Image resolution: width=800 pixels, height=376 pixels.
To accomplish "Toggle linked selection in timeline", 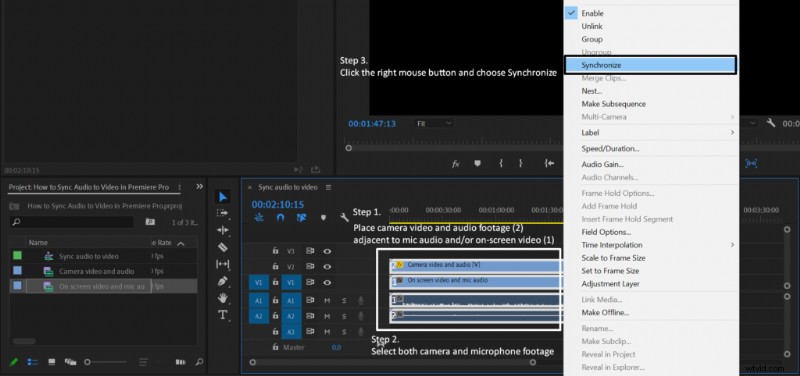I will click(301, 218).
